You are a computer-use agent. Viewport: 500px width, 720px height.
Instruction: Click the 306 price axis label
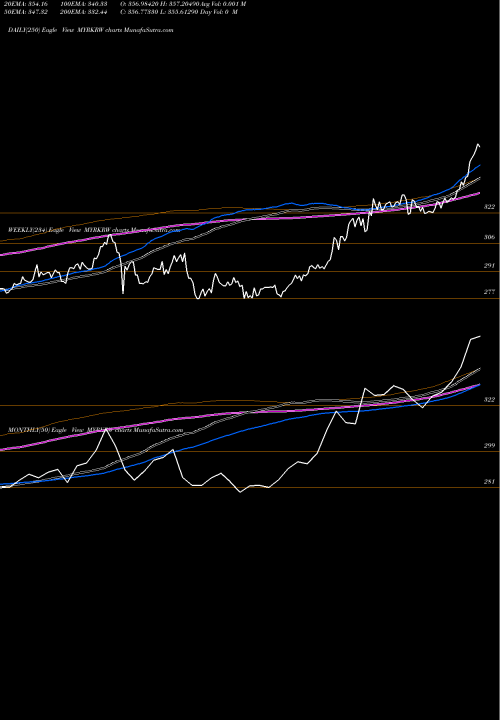pyautogui.click(x=489, y=237)
